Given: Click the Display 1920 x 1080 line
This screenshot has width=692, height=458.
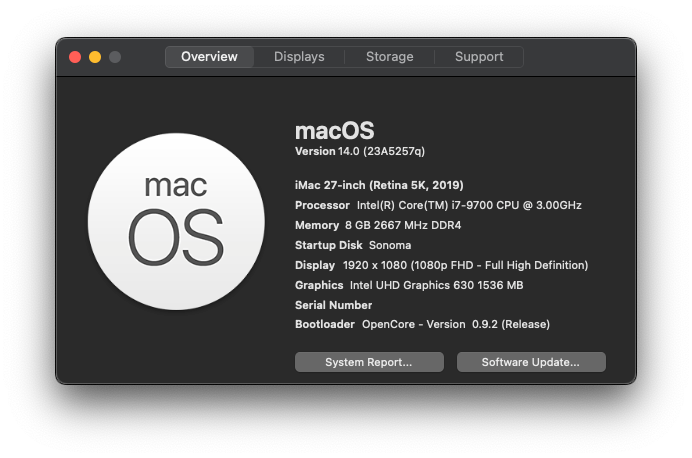Looking at the screenshot, I should (x=441, y=265).
